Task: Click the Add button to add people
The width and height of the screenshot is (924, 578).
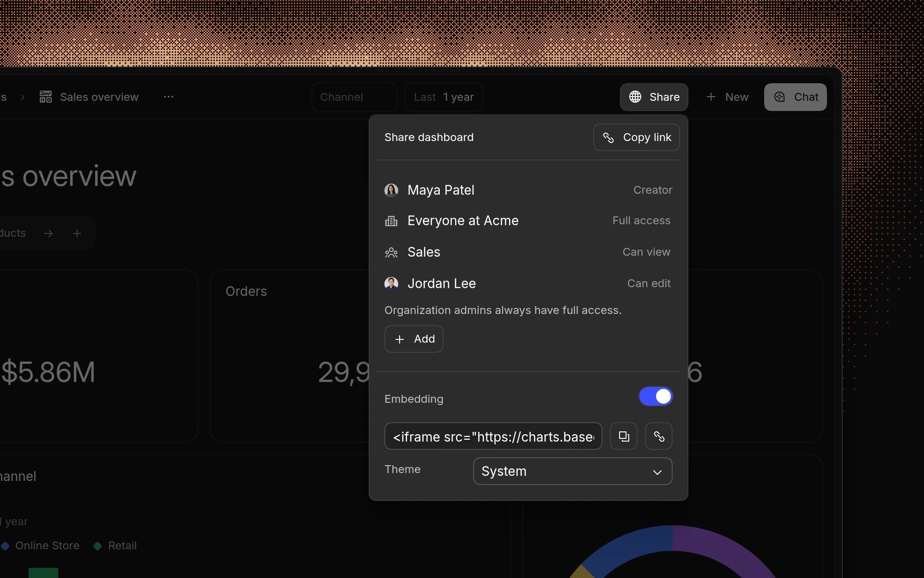Action: [x=414, y=339]
